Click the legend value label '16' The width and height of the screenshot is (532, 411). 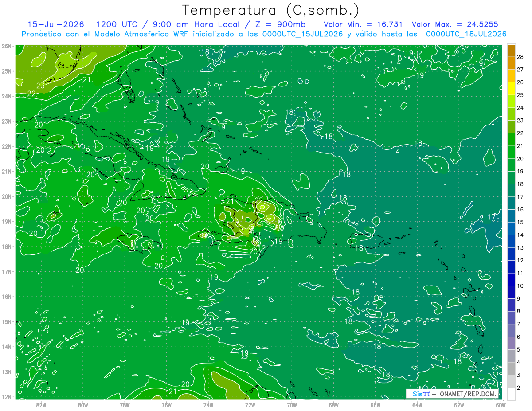520,209
